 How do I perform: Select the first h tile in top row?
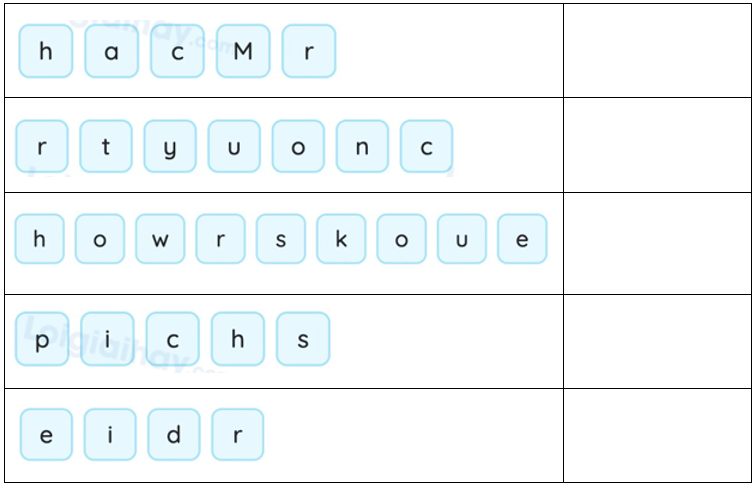46,51
